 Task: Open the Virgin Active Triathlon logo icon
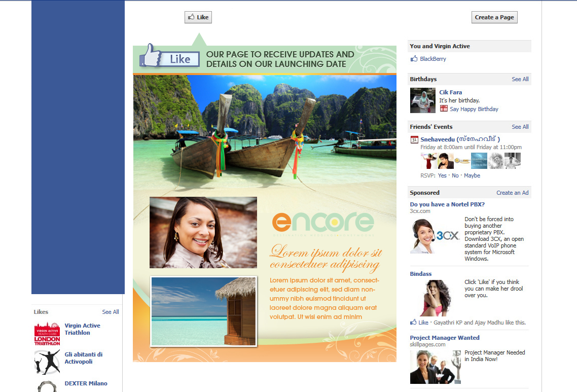pos(47,333)
